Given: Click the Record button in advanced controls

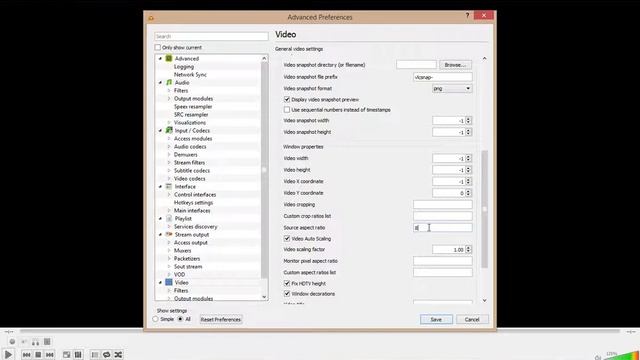Looking at the screenshot, I should [12, 342].
